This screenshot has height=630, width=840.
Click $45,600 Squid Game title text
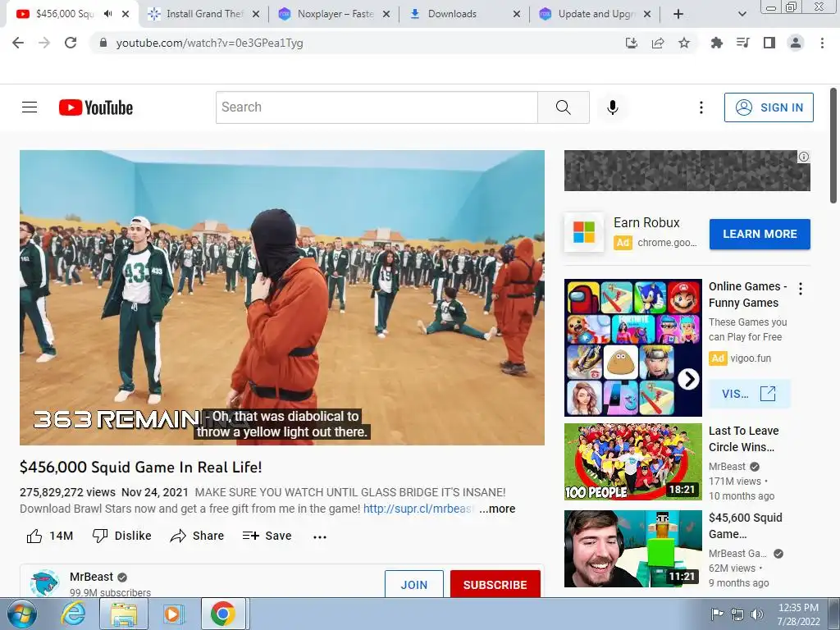(745, 526)
